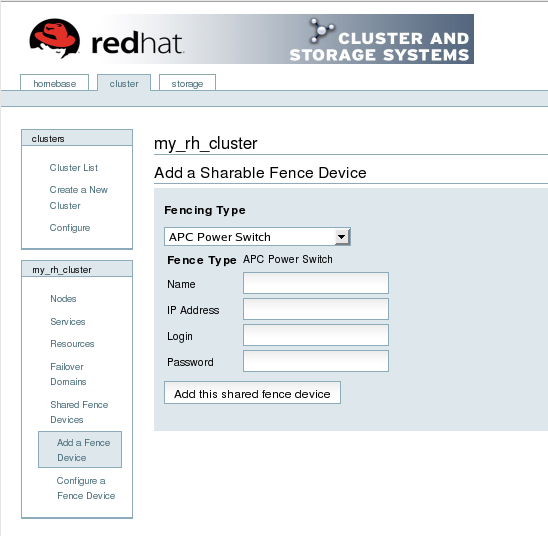Viewport: 548px width, 536px height.
Task: Open Failover Domains link
Action: click(x=68, y=374)
